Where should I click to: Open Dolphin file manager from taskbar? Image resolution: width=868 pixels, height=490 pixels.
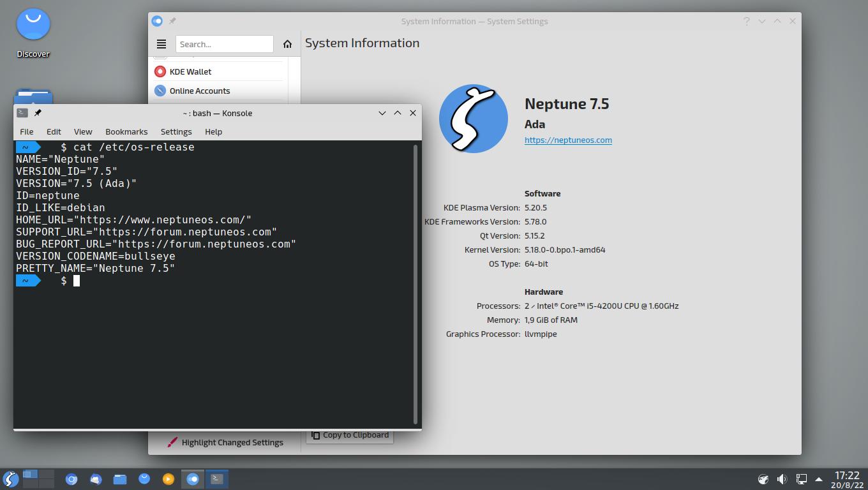(x=120, y=479)
